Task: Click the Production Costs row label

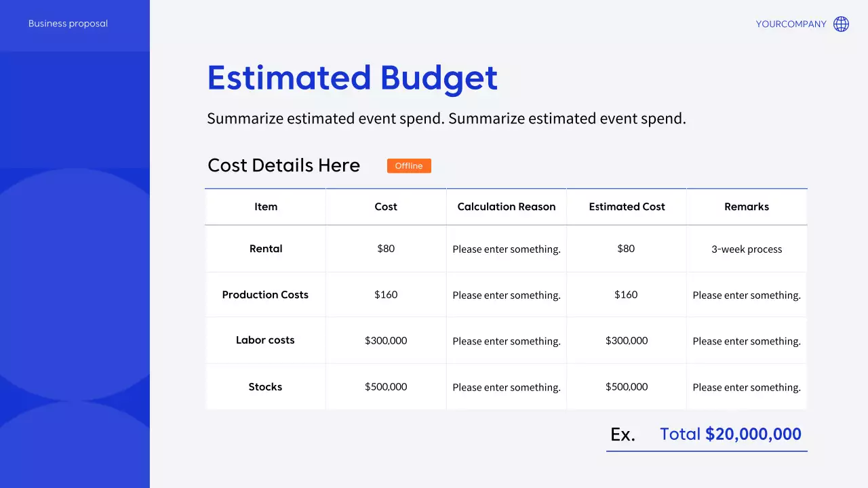Action: (265, 295)
